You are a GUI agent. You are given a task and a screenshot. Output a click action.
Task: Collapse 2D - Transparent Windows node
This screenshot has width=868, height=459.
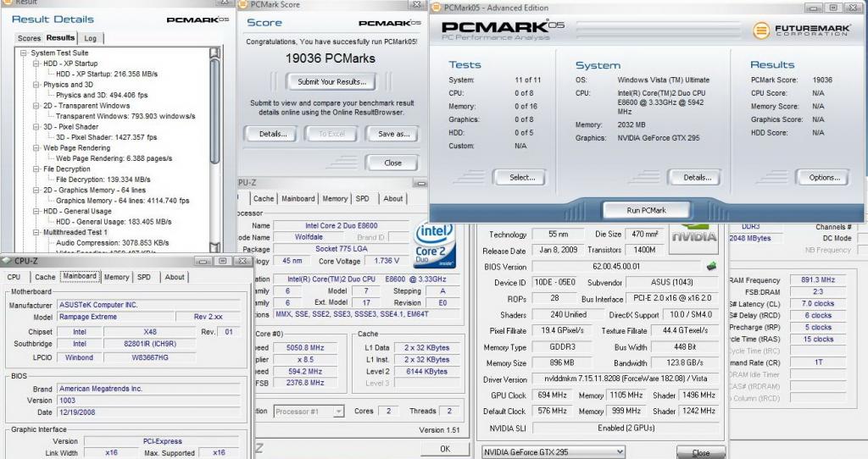coord(36,106)
